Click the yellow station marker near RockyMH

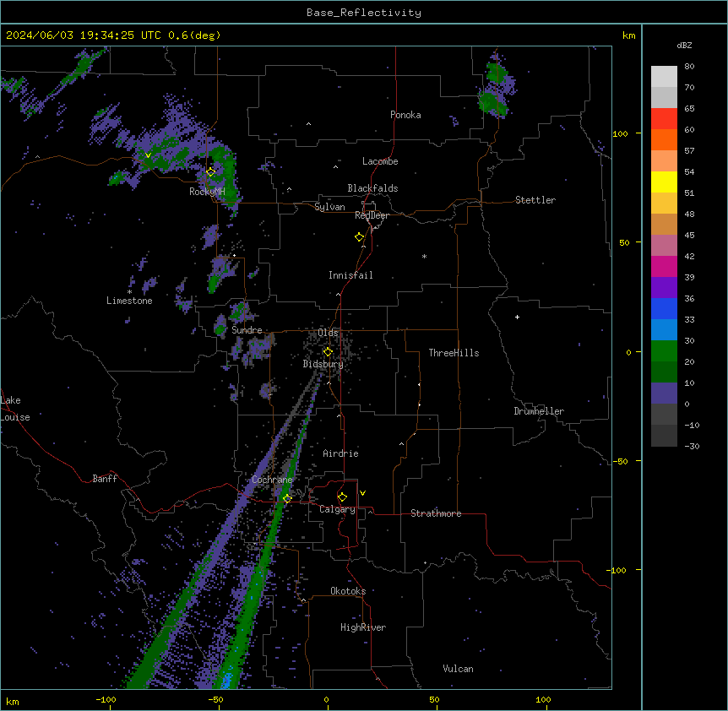coord(211,171)
